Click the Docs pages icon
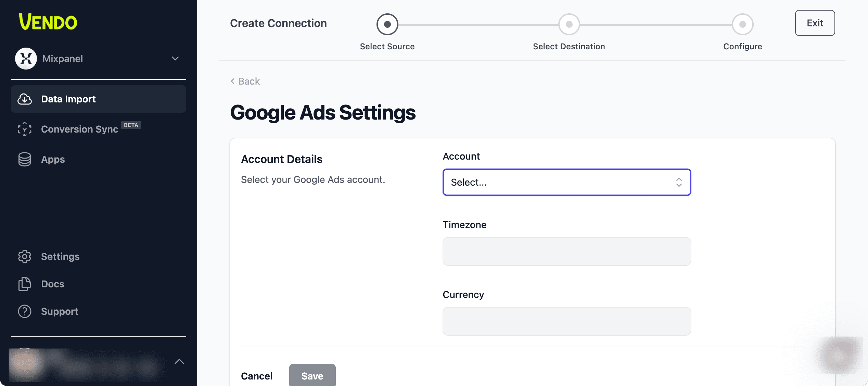Viewport: 868px width, 386px height. pos(25,284)
